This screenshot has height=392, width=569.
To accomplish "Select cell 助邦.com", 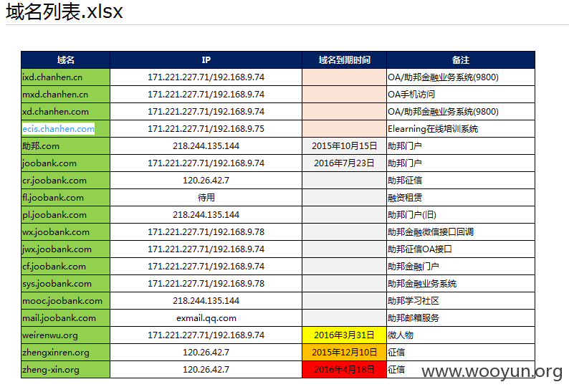I will 66,146.
